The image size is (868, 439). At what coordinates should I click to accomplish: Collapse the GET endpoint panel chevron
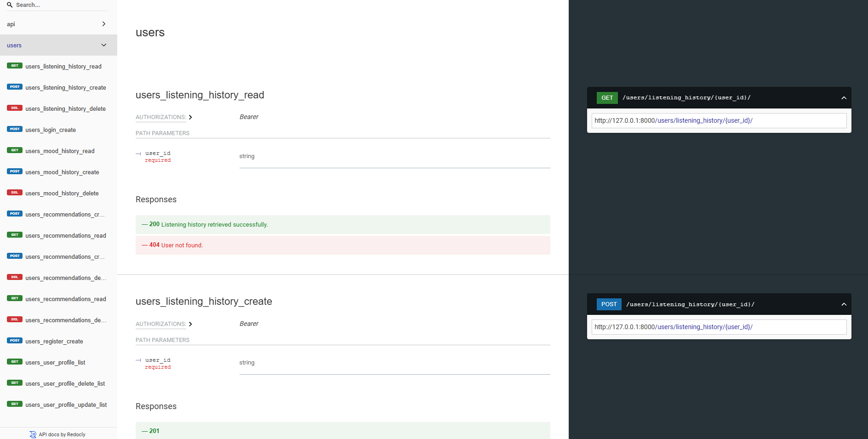pyautogui.click(x=844, y=98)
